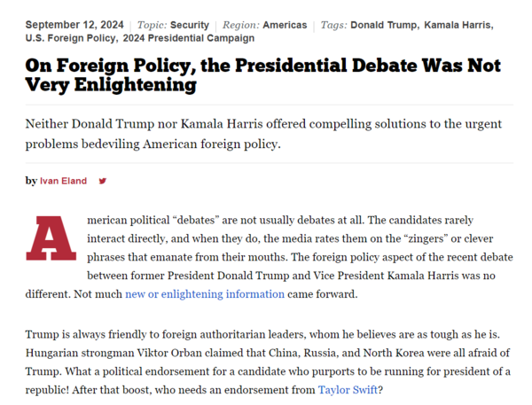The image size is (532, 405).
Task: Open the Kamala Harris tag
Action: point(458,25)
